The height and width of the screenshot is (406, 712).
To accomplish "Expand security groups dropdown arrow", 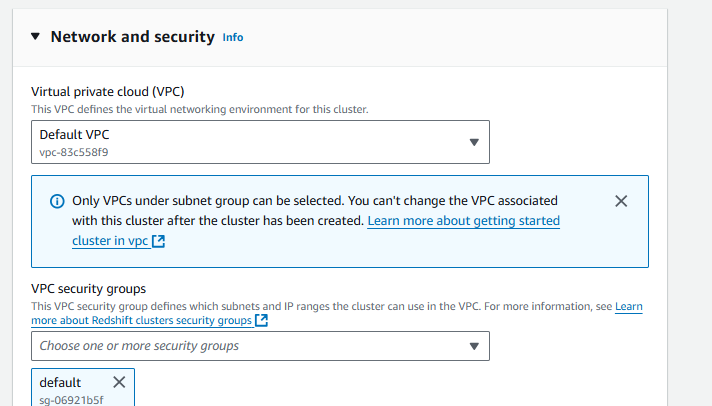I will 474,346.
